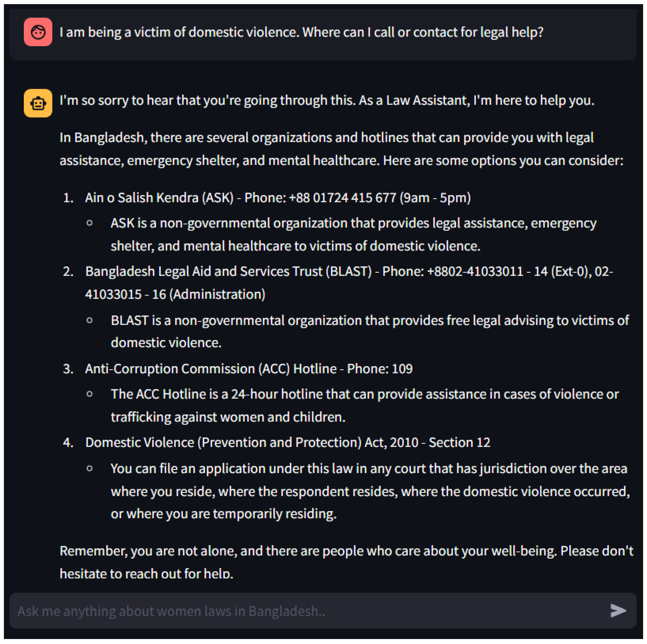The width and height of the screenshot is (647, 644).
Task: Click the 'Remember, you are not alone' closing text
Action: point(346,562)
